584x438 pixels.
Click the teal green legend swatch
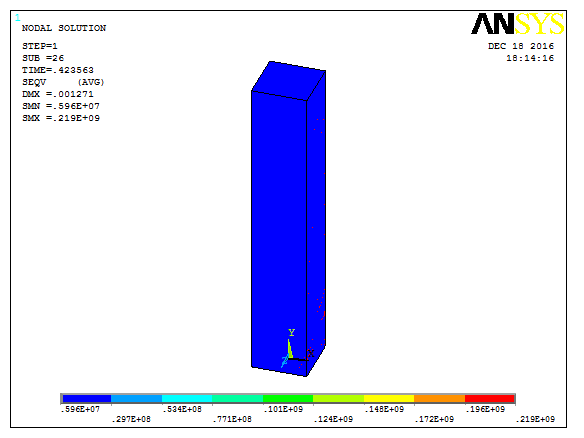tap(238, 399)
